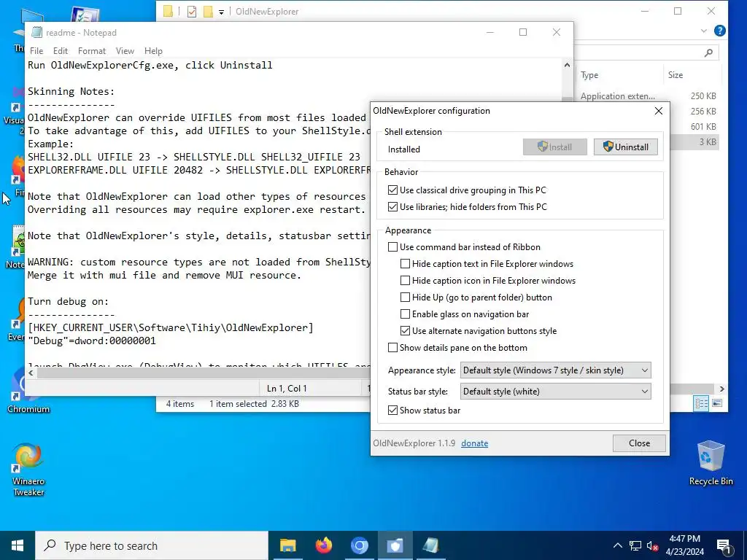Open Notepad's Help menu

pyautogui.click(x=153, y=51)
